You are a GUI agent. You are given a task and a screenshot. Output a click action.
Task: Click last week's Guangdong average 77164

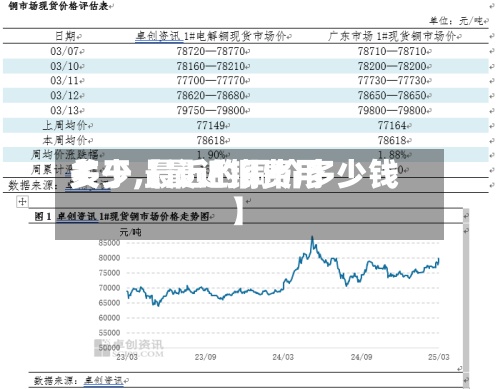tap(392, 125)
